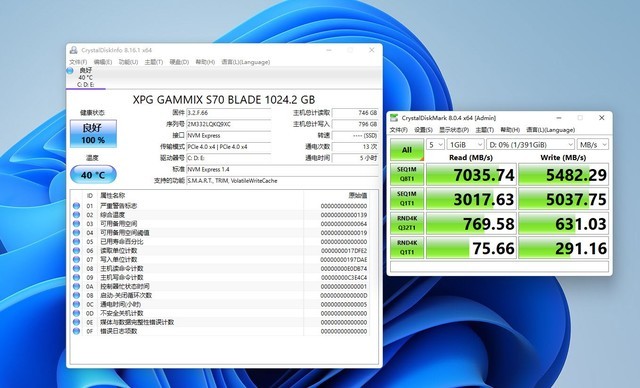Click the 固件 firmware field 3.2.F.66
Screen dimensions: 640x388
229,113
